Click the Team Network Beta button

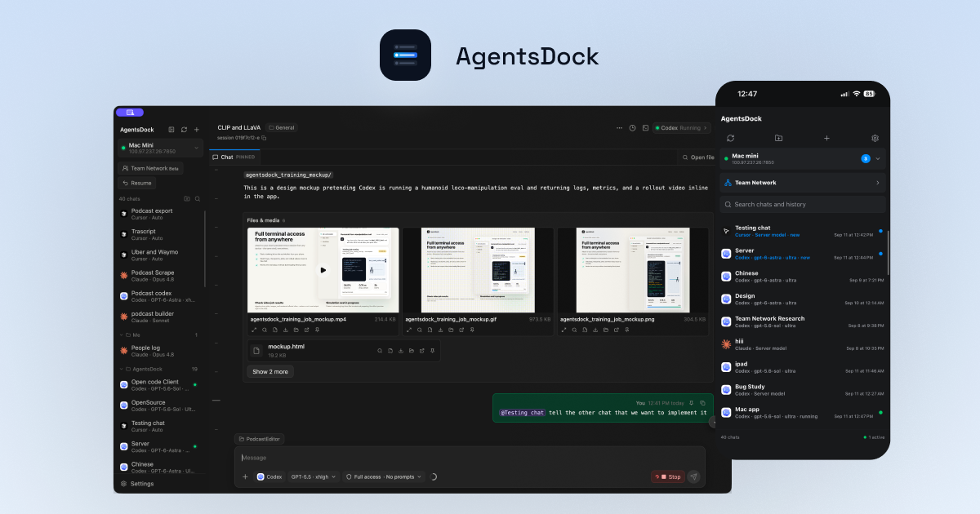pyautogui.click(x=151, y=168)
